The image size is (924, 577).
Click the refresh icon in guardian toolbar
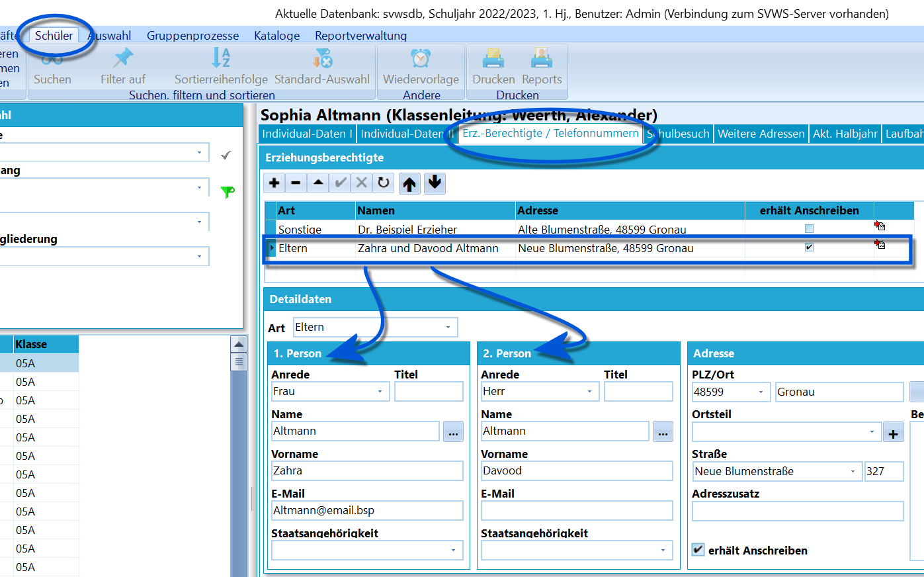click(x=384, y=183)
